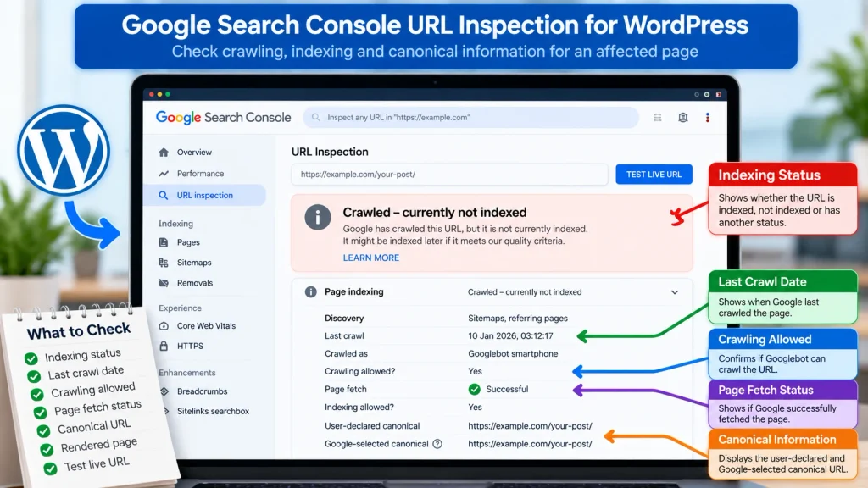868x488 pixels.
Task: Click the Page indexing info icon
Action: [310, 292]
